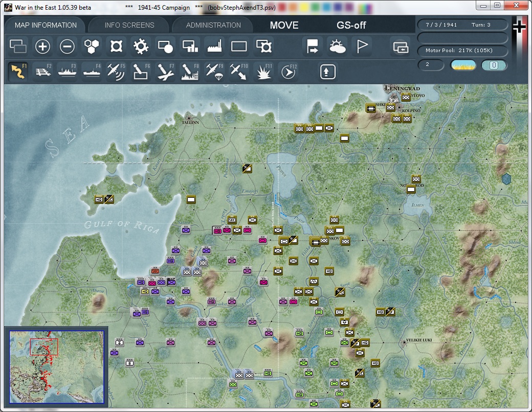Toggle enemy hex control overlay
The width and height of the screenshot is (532, 412).
(117, 47)
